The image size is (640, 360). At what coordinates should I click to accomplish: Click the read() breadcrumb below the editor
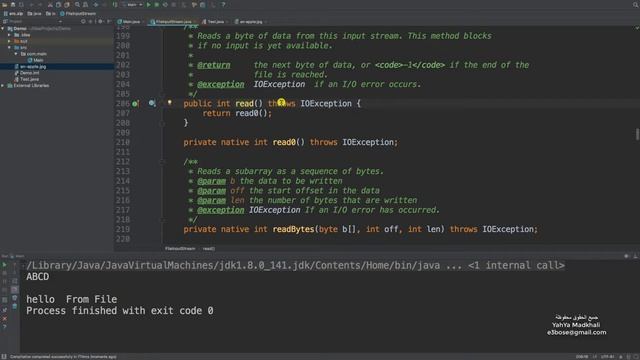(209, 249)
